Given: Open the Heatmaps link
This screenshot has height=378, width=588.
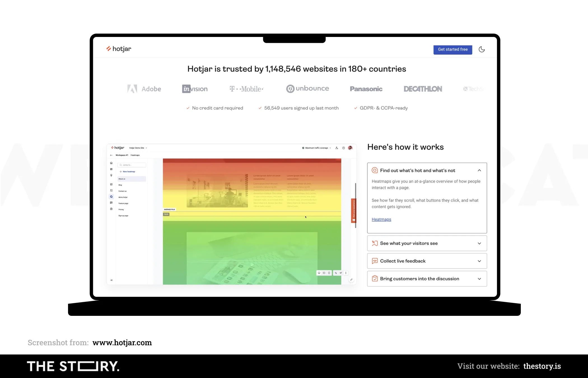Looking at the screenshot, I should 381,220.
